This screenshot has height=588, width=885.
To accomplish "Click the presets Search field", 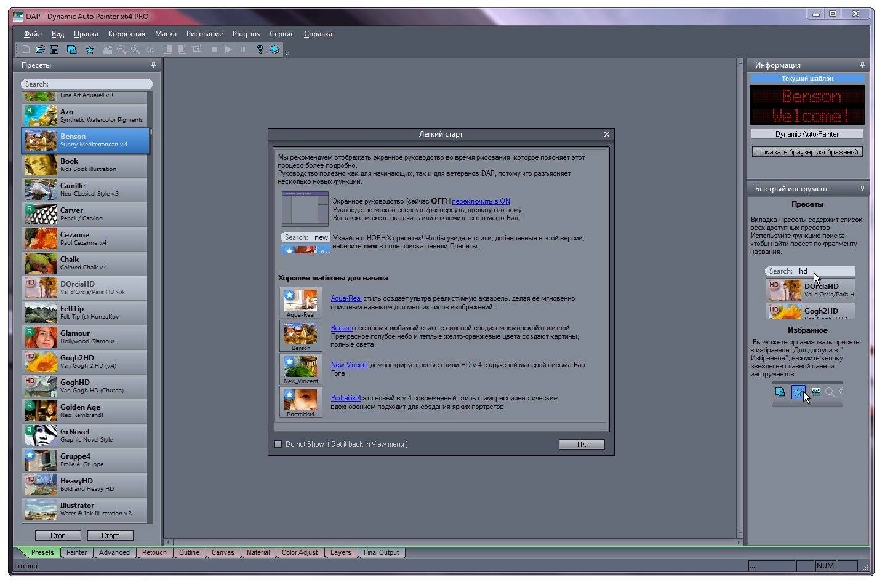I will pyautogui.click(x=86, y=84).
